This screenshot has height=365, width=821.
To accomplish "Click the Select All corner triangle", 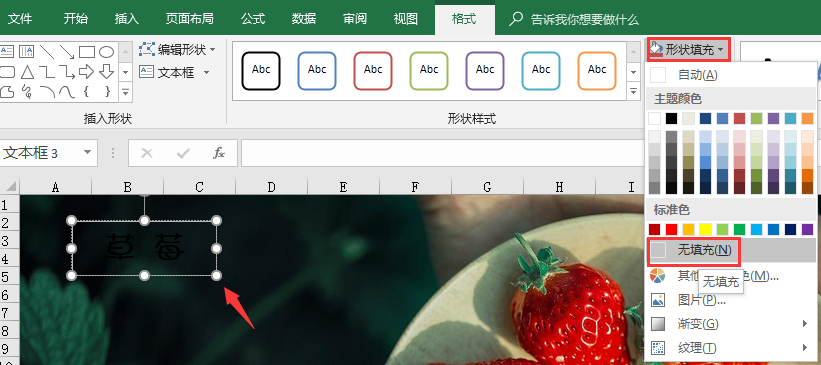I will (11, 186).
